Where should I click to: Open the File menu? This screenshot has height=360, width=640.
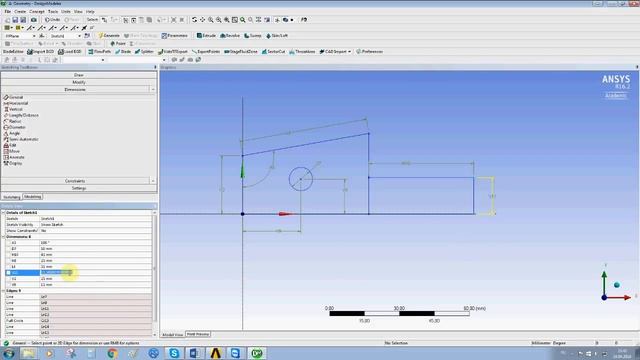click(8, 11)
